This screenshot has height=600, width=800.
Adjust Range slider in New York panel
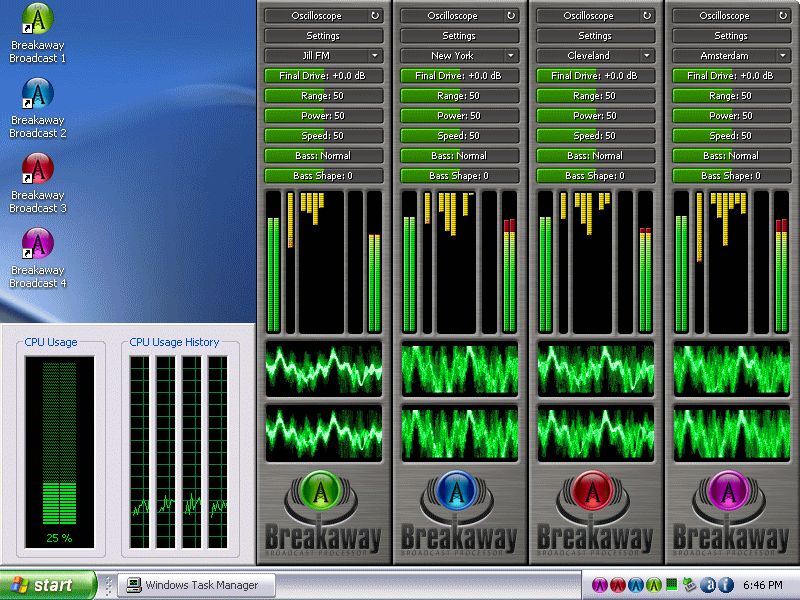coord(460,95)
